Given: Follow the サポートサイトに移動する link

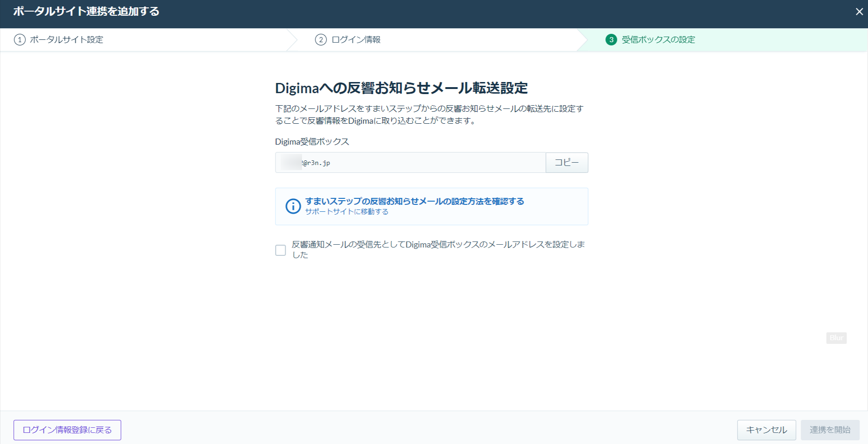Looking at the screenshot, I should tap(347, 212).
